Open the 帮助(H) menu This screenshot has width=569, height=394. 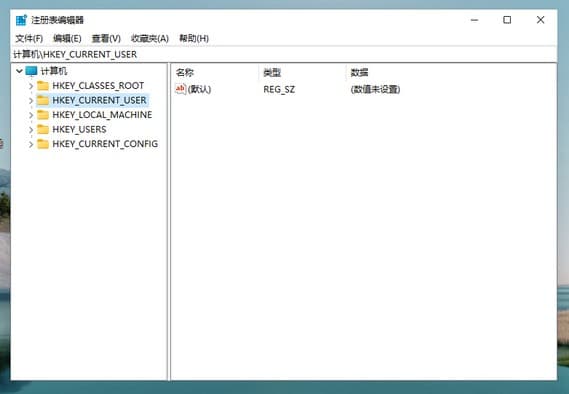194,38
